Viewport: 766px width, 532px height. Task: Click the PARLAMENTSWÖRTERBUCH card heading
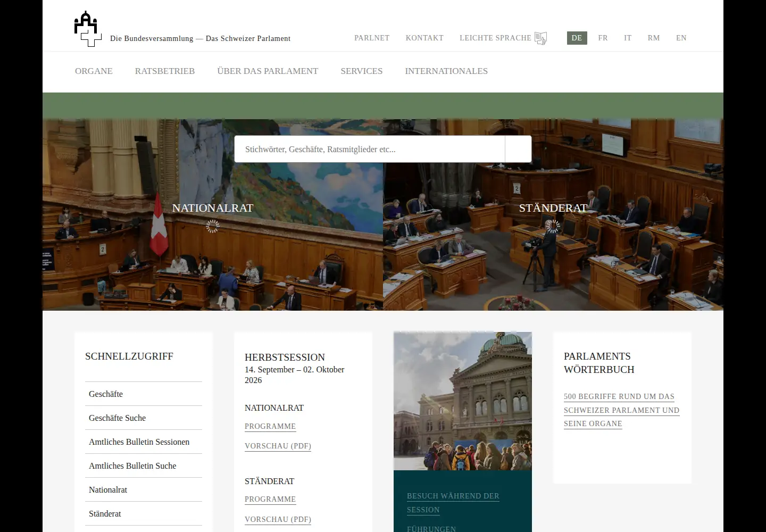pos(599,363)
